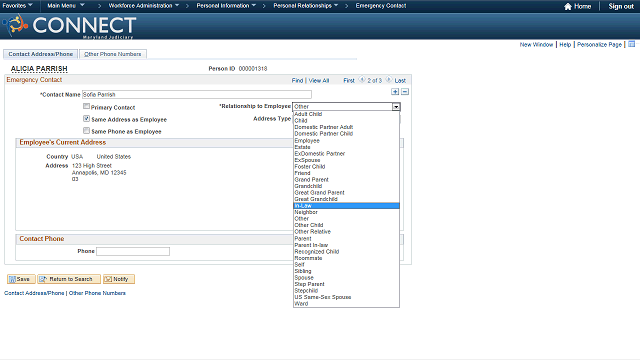The height and width of the screenshot is (360, 640).
Task: Click the Return to Search button
Action: coord(69,279)
